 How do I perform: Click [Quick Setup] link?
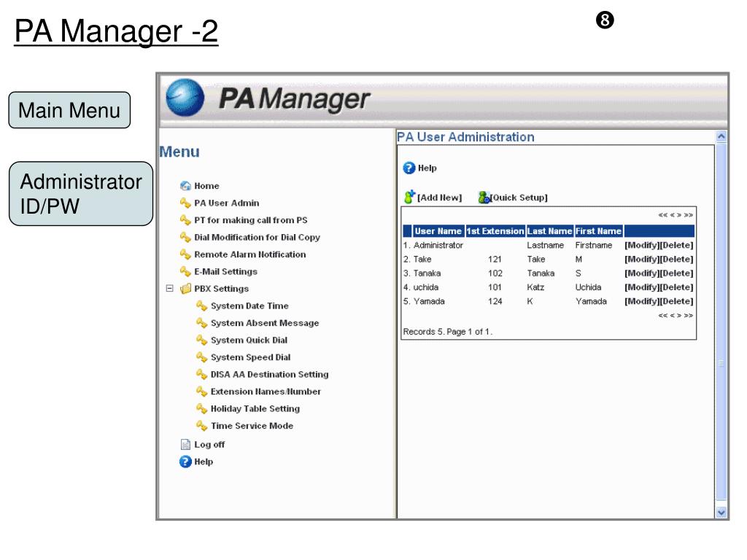point(519,198)
